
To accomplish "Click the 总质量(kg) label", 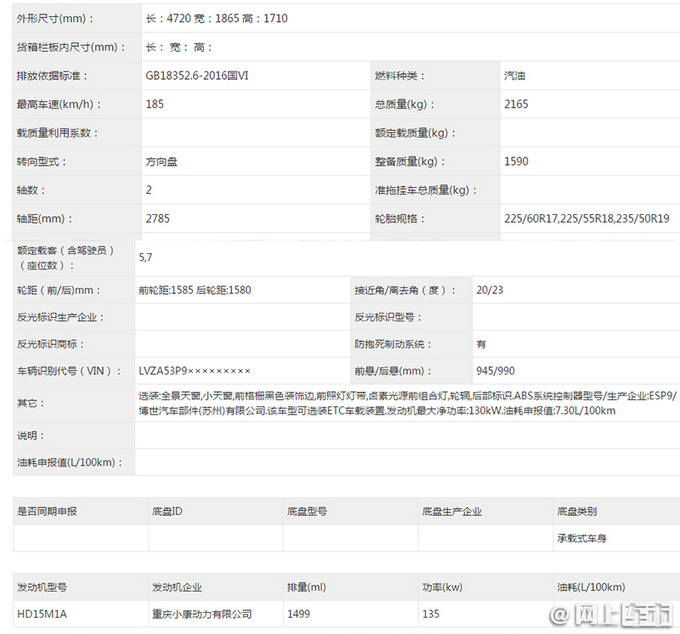I will [404, 105].
